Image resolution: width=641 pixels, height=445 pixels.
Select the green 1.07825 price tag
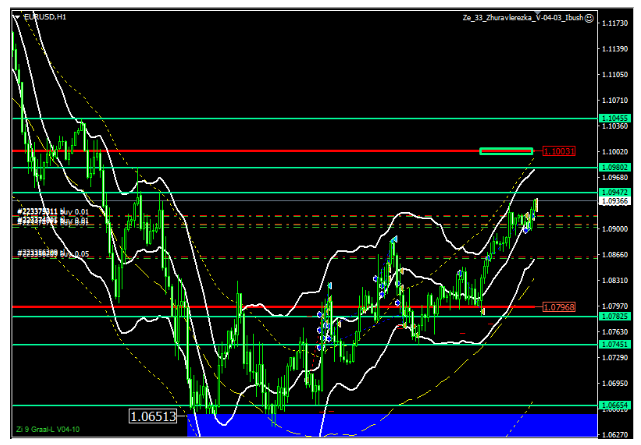[613, 316]
